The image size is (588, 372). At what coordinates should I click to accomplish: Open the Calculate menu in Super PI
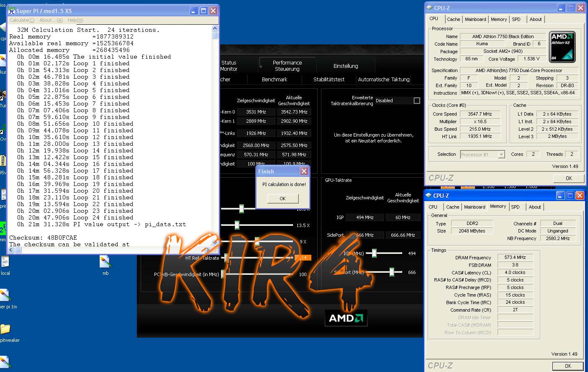(x=22, y=20)
